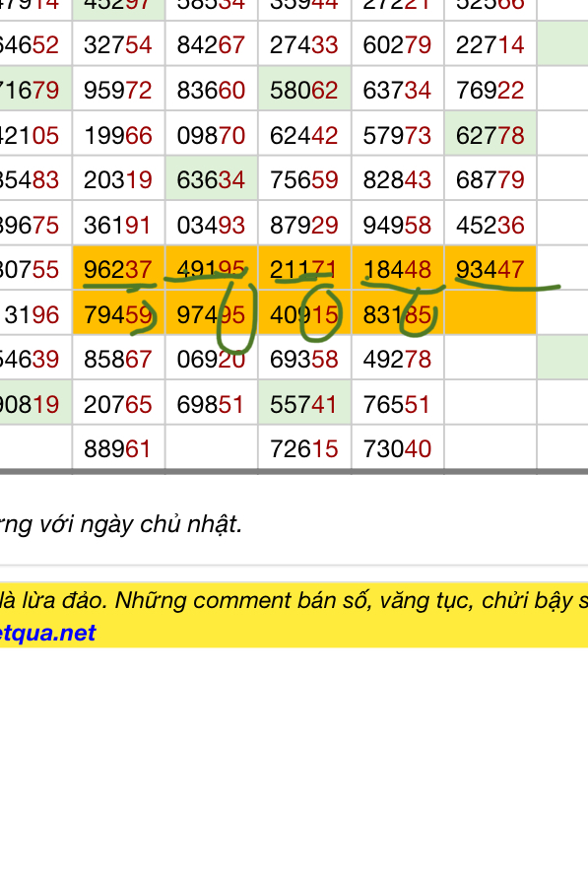The width and height of the screenshot is (588, 876).
Task: Click the result number 45236
Action: pyautogui.click(x=490, y=225)
